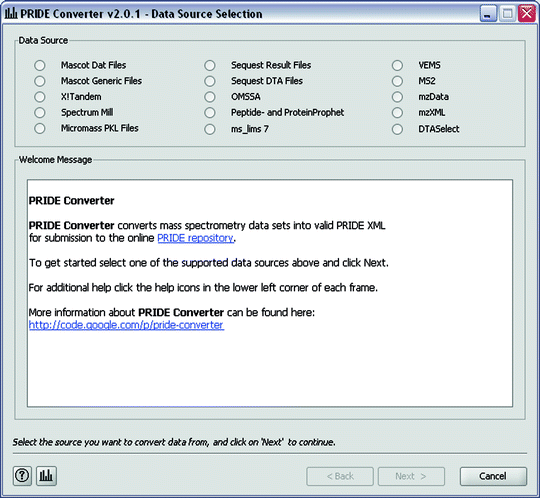Select the OMSSA data source

pos(210,97)
